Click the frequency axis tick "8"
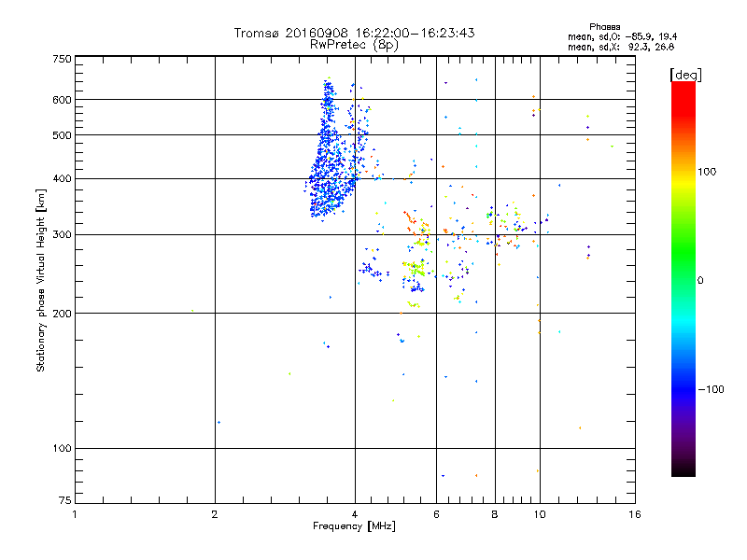This screenshot has height=560, width=747. [x=495, y=514]
